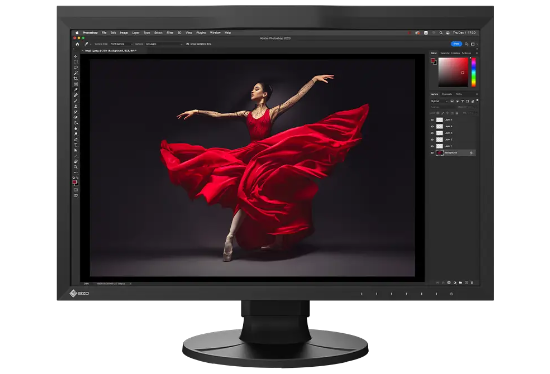Select the Eraser tool
The height and width of the screenshot is (374, 550).
(75, 118)
